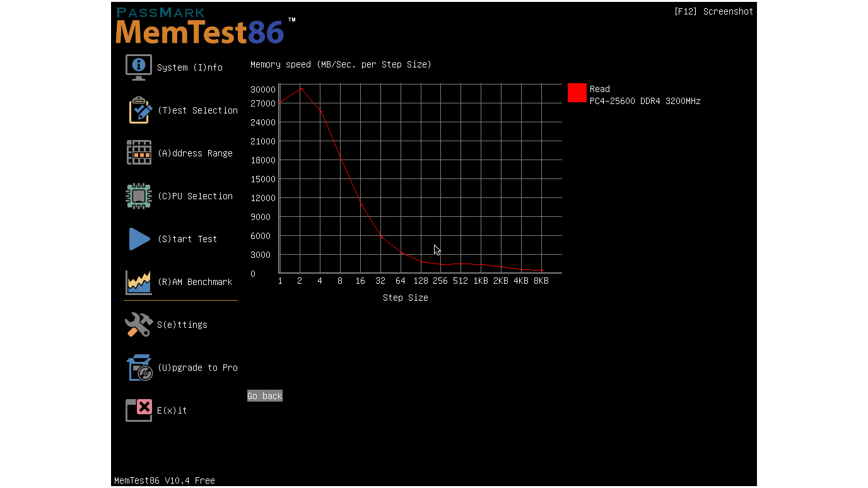Click the Memory speed chart title
Image resolution: width=868 pixels, height=488 pixels.
click(341, 64)
